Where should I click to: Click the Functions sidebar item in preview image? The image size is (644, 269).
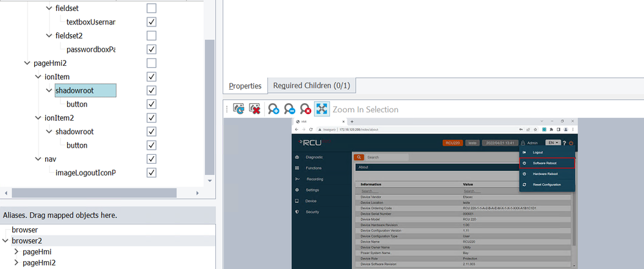[313, 168]
